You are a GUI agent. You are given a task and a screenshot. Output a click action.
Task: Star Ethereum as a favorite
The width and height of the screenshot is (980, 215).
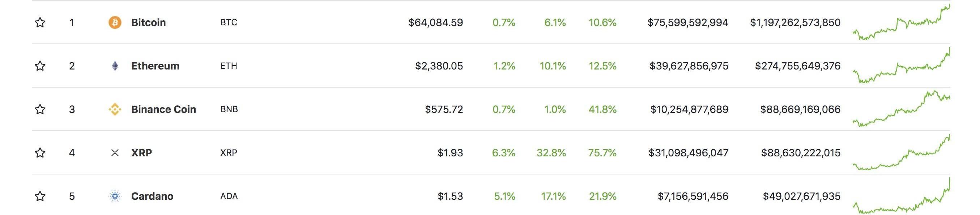tap(40, 66)
